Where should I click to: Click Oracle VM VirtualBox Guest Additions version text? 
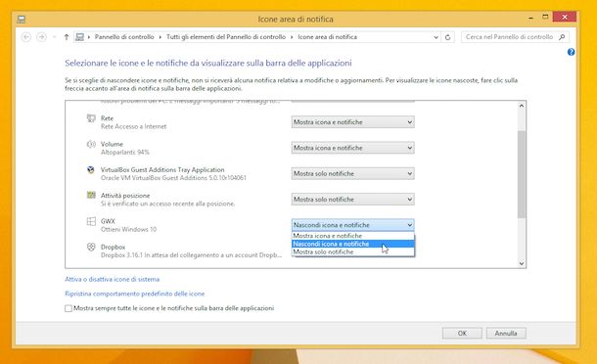pyautogui.click(x=173, y=178)
